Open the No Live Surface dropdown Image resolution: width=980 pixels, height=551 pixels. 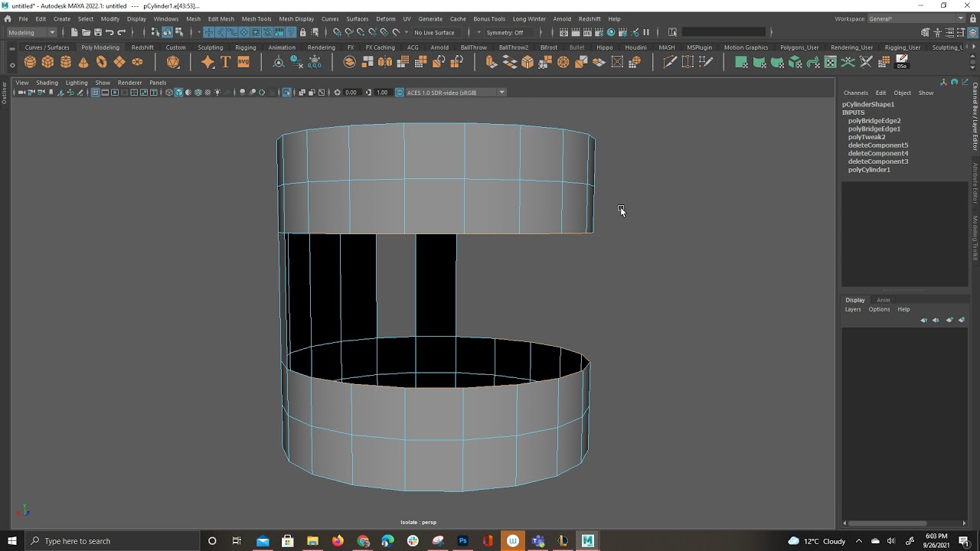[438, 32]
